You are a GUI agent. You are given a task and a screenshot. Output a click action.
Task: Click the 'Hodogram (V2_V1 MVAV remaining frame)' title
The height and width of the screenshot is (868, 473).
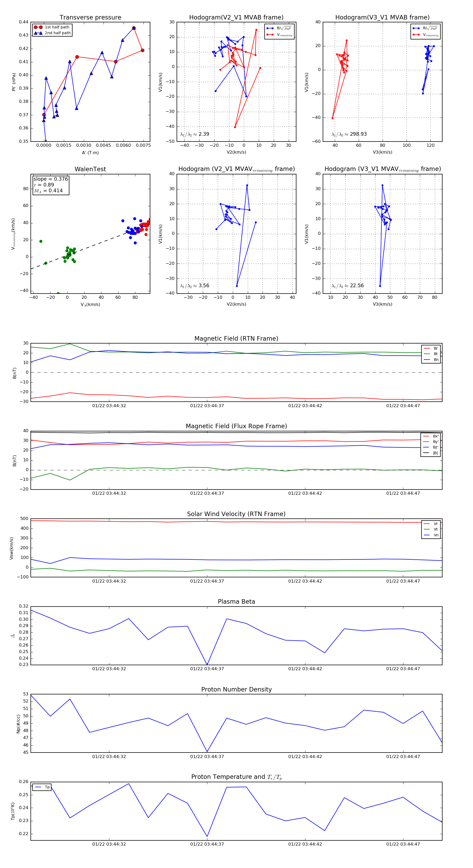(x=236, y=169)
